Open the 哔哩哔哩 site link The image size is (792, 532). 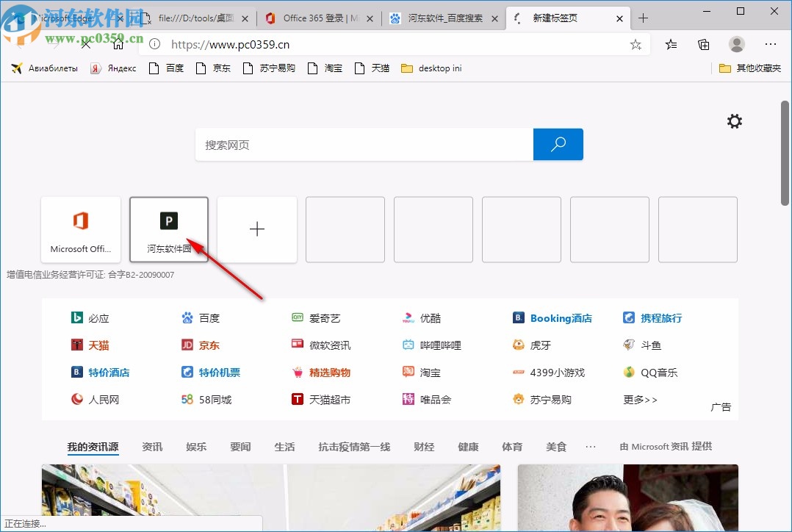[438, 345]
